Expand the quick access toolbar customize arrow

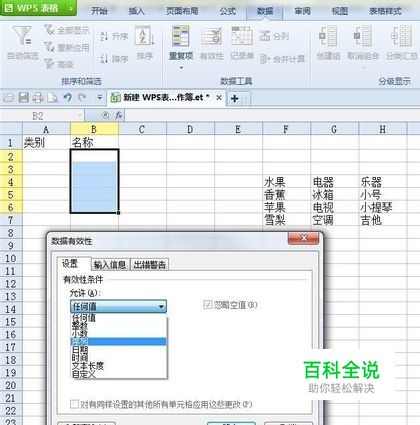(99, 98)
